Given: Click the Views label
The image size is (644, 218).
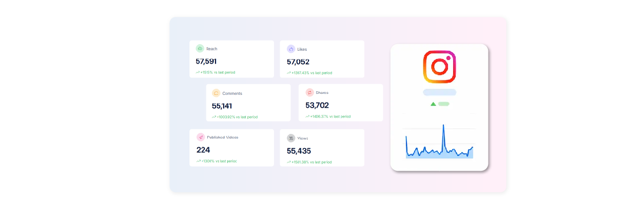Looking at the screenshot, I should pyautogui.click(x=303, y=138).
